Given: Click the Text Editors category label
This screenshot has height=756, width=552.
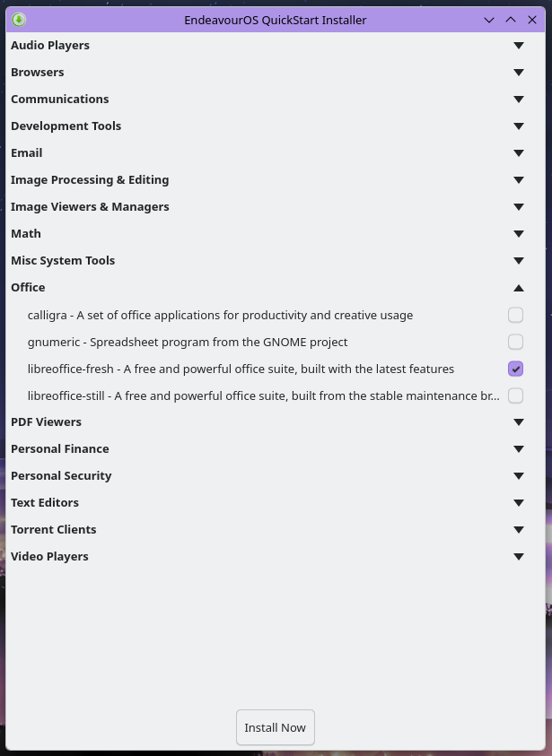Looking at the screenshot, I should click(45, 503).
